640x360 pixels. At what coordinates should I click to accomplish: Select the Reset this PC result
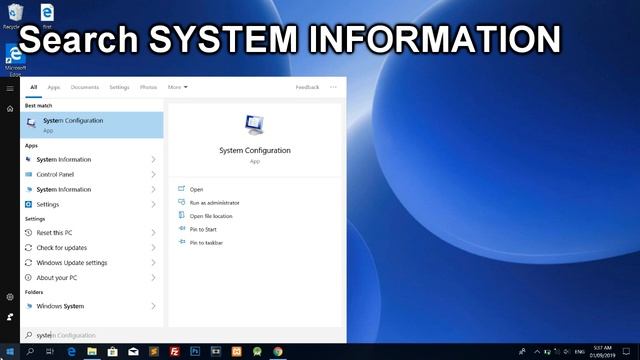point(92,233)
